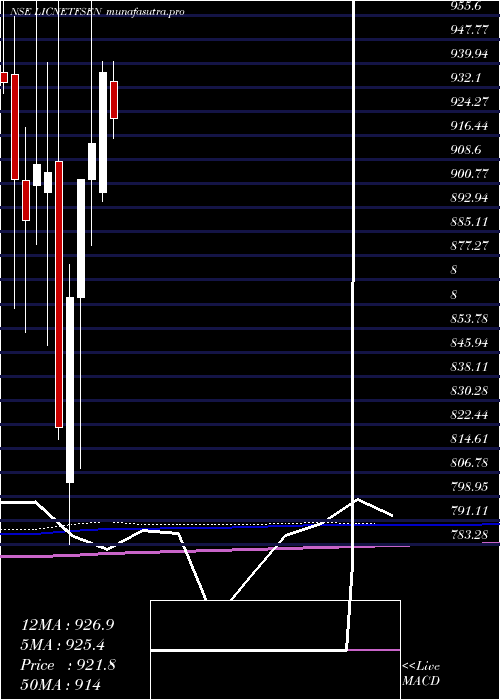The height and width of the screenshot is (700, 500).
Task: Click the 900.77 price axis label
Action: pyautogui.click(x=470, y=174)
